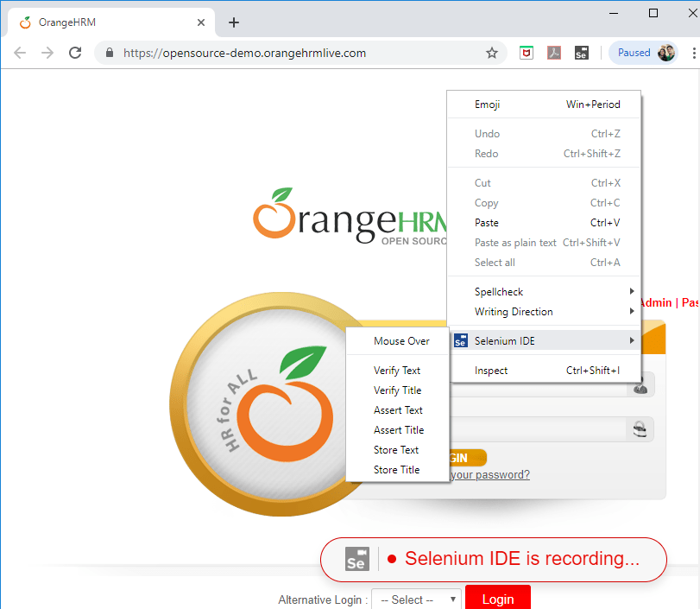The height and width of the screenshot is (609, 700).
Task: Click the forgot your password link
Action: tap(489, 474)
